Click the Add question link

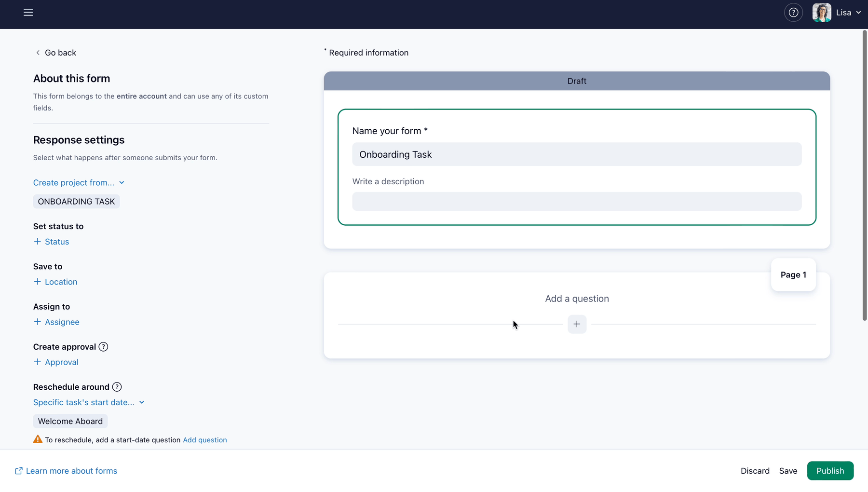click(205, 440)
